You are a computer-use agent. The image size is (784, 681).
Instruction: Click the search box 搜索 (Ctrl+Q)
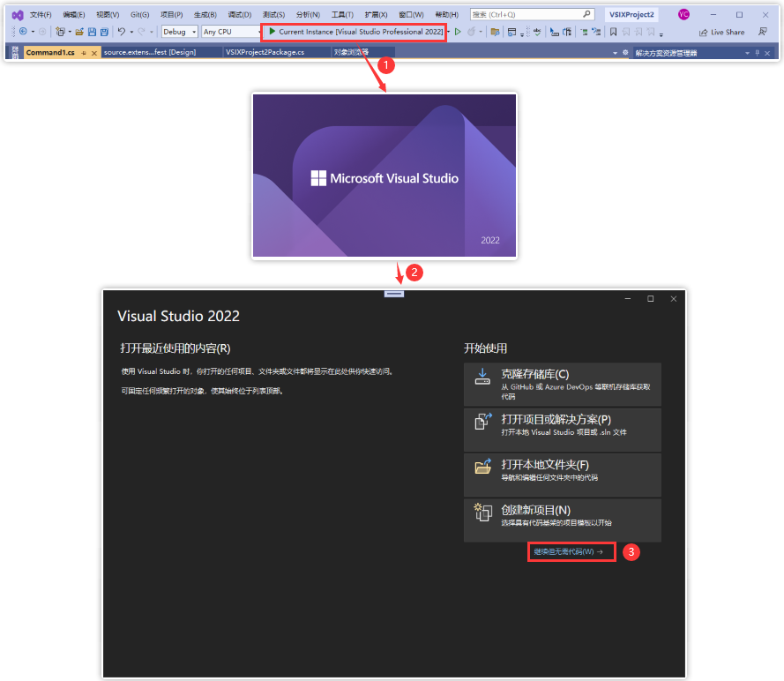pos(532,14)
